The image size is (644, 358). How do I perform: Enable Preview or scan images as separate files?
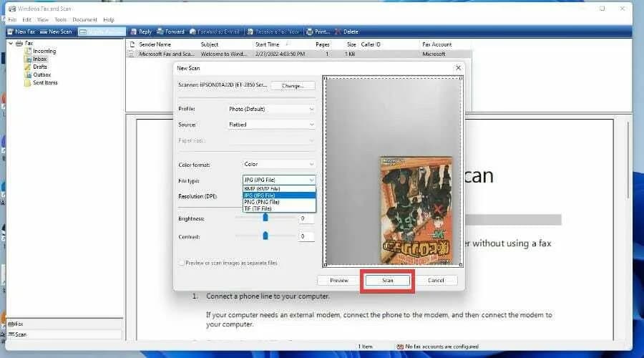point(182,263)
